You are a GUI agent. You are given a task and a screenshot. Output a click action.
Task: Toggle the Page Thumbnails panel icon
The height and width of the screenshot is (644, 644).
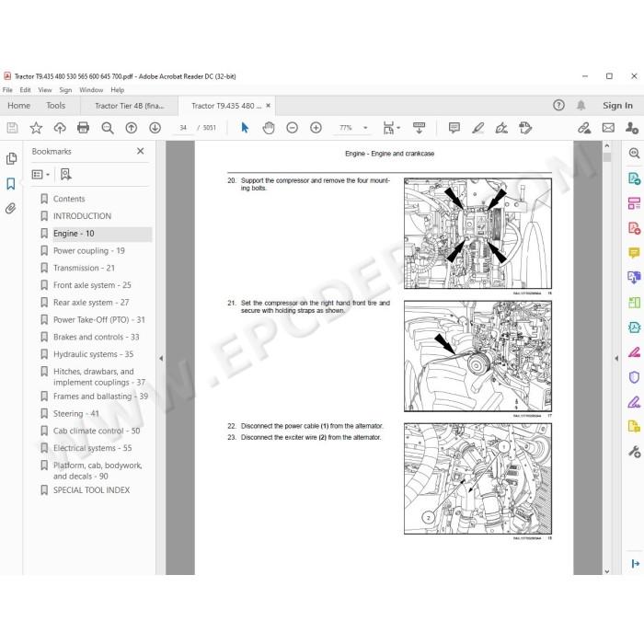11,158
